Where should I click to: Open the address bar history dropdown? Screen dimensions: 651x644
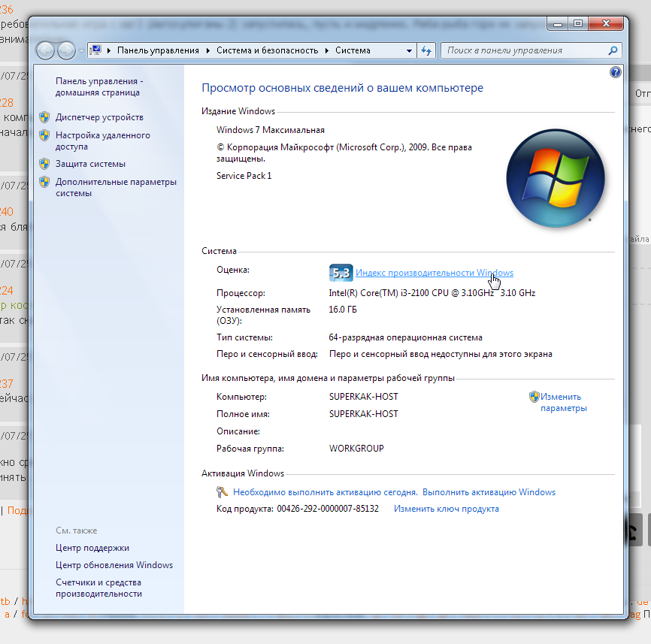point(409,50)
